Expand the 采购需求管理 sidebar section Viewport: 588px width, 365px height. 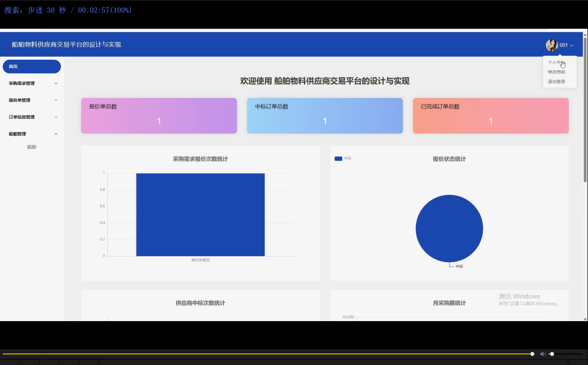pyautogui.click(x=32, y=83)
